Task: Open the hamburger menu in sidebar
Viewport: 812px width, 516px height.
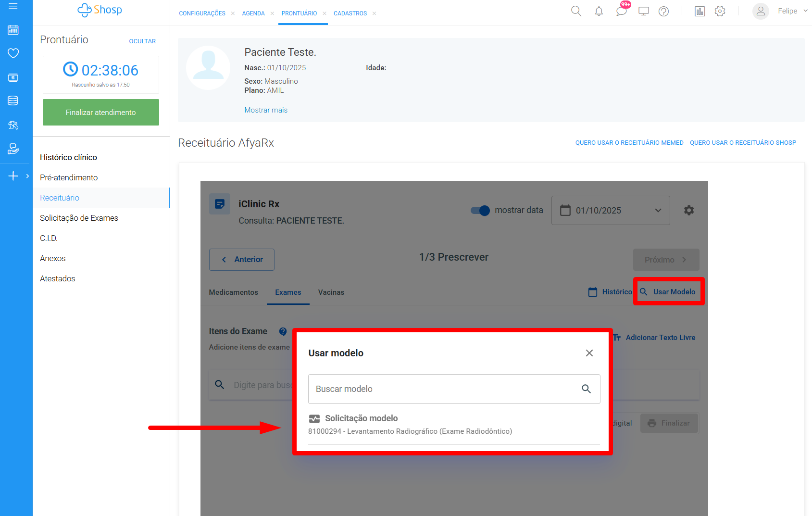Action: [13, 6]
